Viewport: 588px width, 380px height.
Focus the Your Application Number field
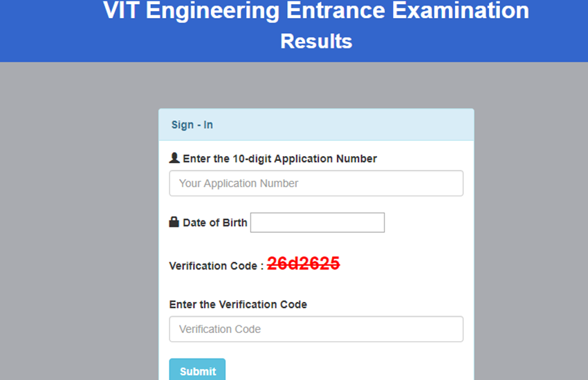click(x=316, y=183)
